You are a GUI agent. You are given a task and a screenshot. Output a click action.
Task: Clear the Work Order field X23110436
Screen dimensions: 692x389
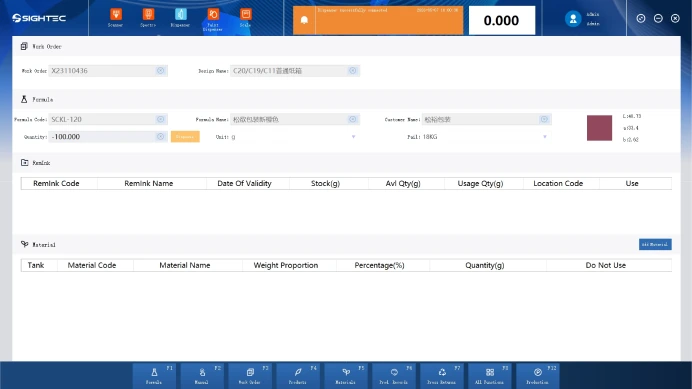[161, 71]
